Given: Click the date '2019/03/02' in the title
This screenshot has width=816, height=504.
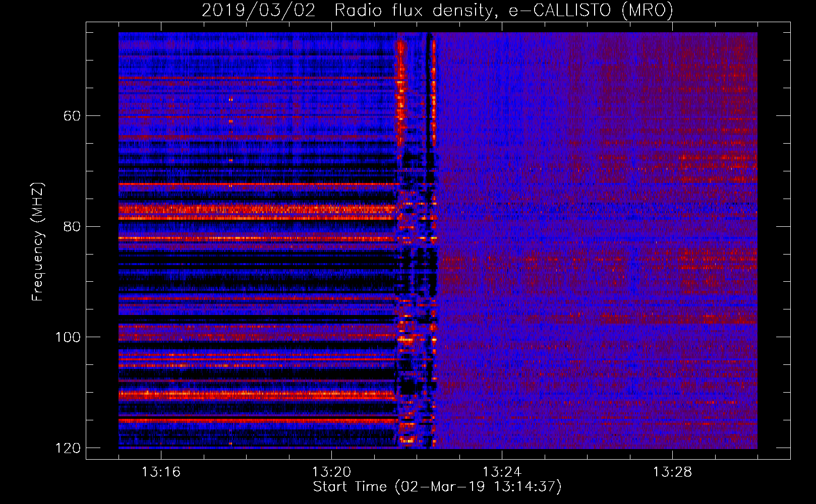Looking at the screenshot, I should coord(259,10).
